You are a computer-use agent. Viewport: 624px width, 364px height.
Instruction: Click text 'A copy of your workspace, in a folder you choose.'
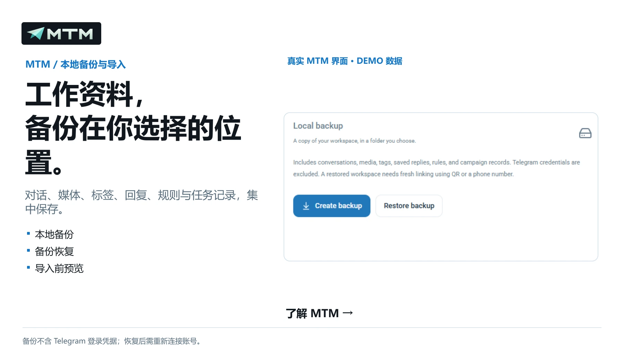354,141
